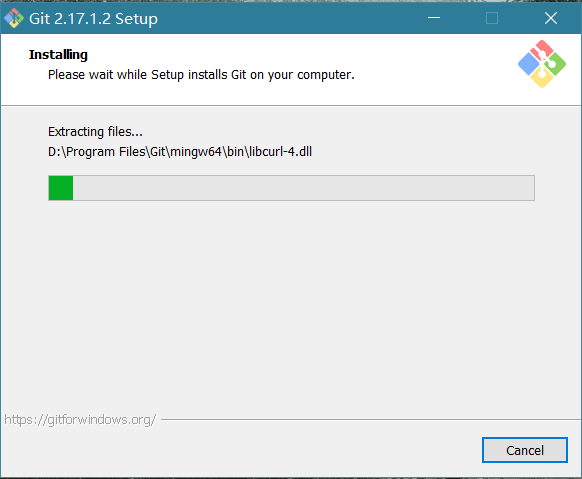Click the greyed-out maximize button

(492, 18)
